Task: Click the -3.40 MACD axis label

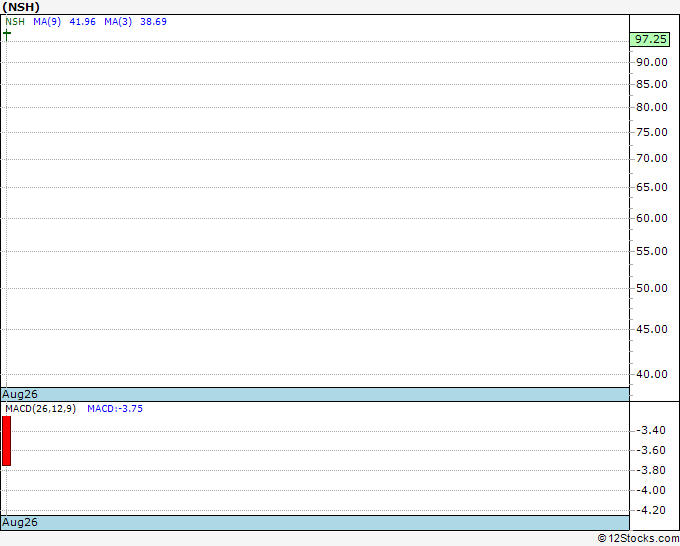Action: 651,430
